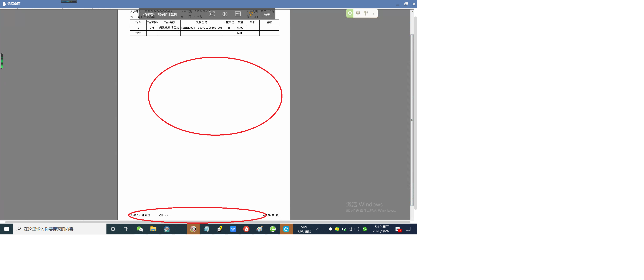Click the 54℃ CPU temperature indicator
The width and height of the screenshot is (644, 280).
304,229
